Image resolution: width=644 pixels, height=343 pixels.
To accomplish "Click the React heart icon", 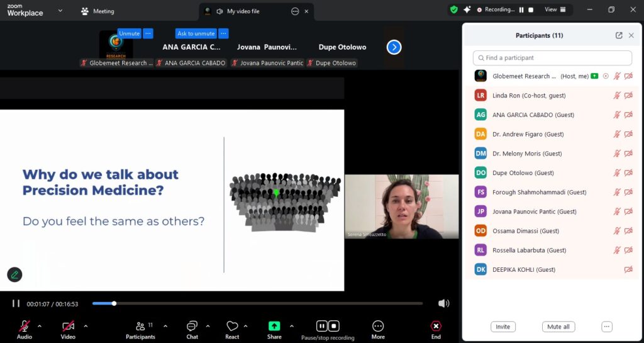I will [x=232, y=326].
